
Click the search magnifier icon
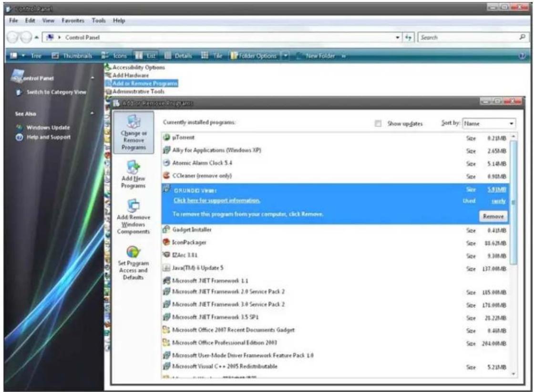coord(523,37)
